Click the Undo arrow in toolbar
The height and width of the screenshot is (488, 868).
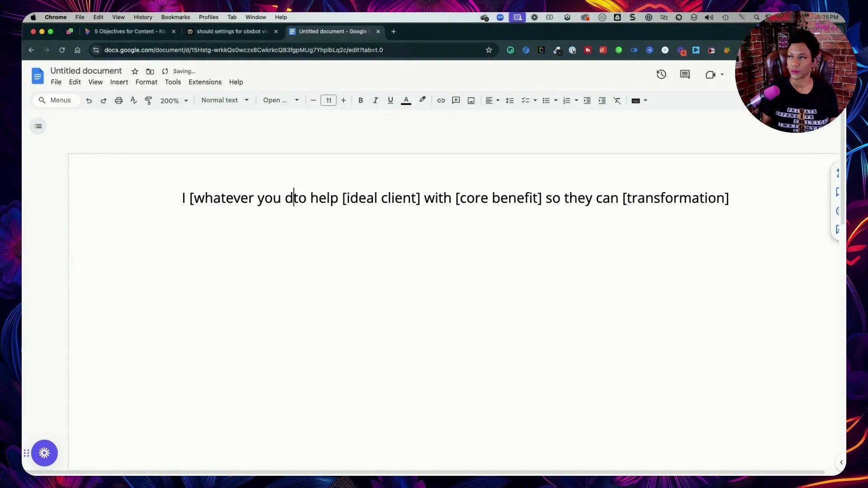[x=89, y=100]
